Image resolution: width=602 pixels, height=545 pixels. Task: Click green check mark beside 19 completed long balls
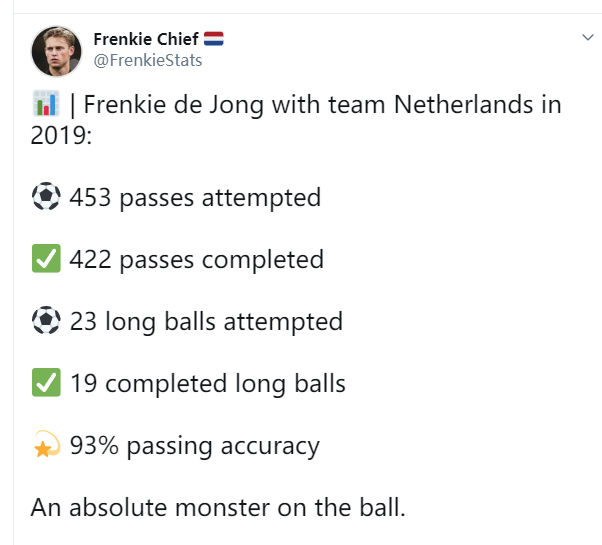tap(46, 382)
